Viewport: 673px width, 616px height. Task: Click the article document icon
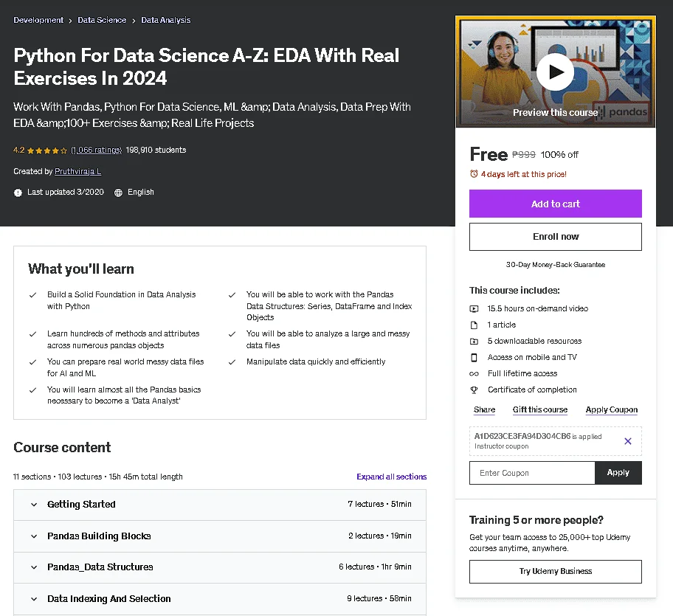[474, 325]
